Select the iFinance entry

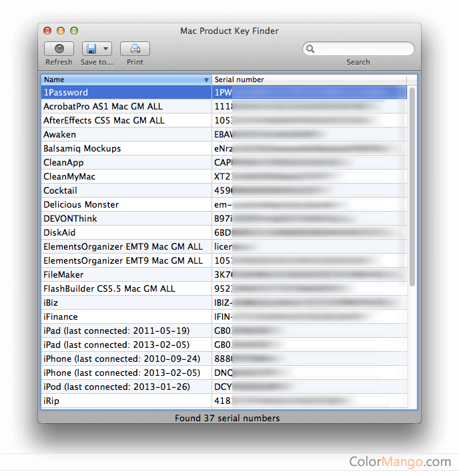pyautogui.click(x=61, y=317)
